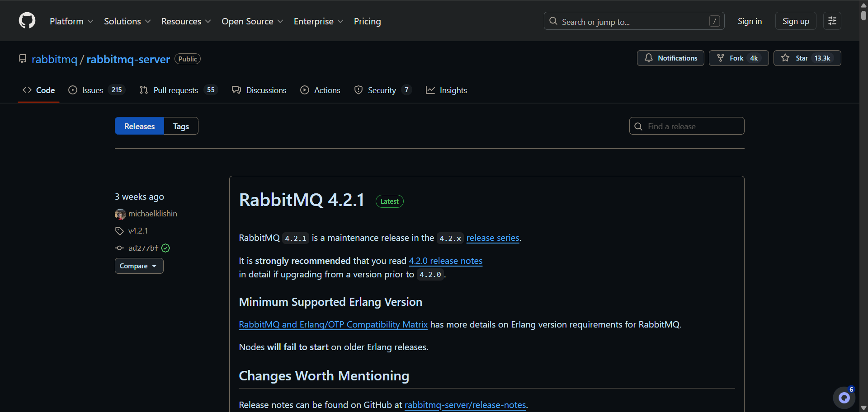868x412 pixels.
Task: Click the Public visibility badge
Action: click(188, 59)
